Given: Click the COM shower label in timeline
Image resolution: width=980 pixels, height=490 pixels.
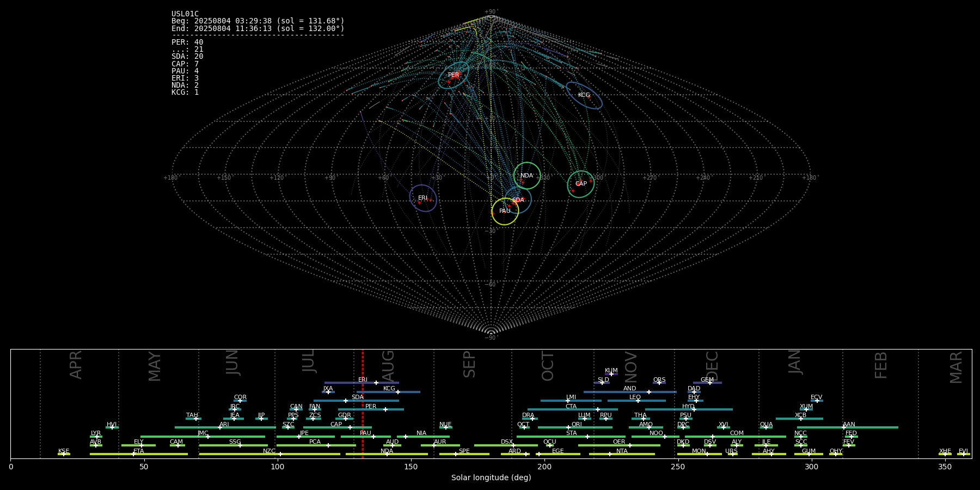Looking at the screenshot, I should (x=737, y=433).
